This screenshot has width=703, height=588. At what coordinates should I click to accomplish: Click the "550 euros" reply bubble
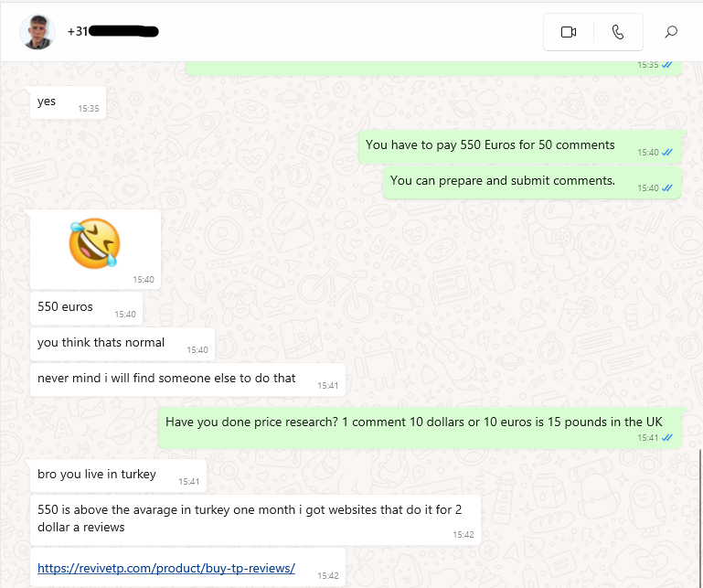point(86,308)
